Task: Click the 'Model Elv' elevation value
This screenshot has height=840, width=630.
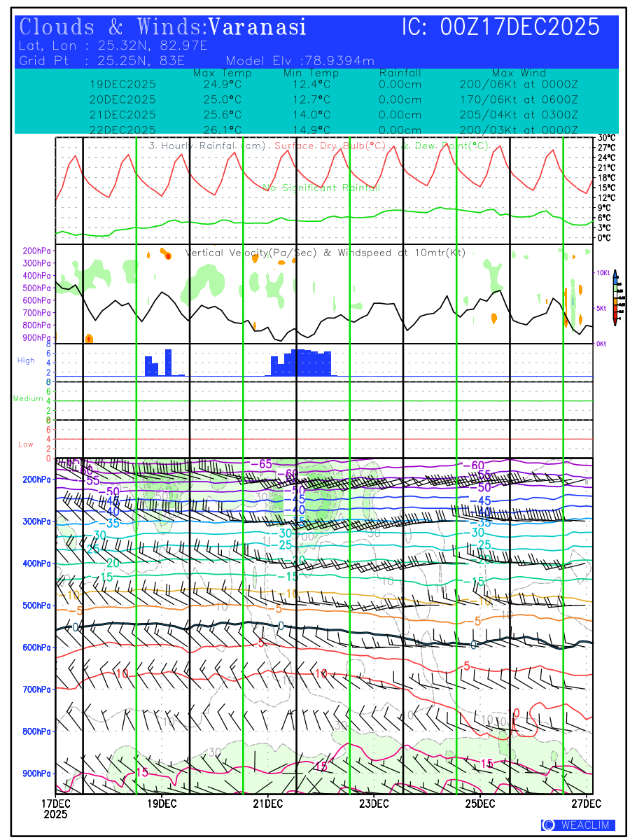Action: click(300, 61)
